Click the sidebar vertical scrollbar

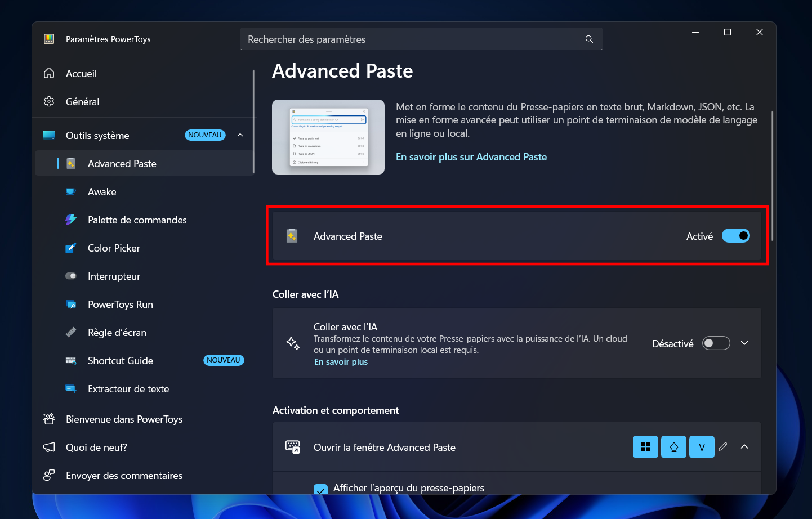(254, 122)
